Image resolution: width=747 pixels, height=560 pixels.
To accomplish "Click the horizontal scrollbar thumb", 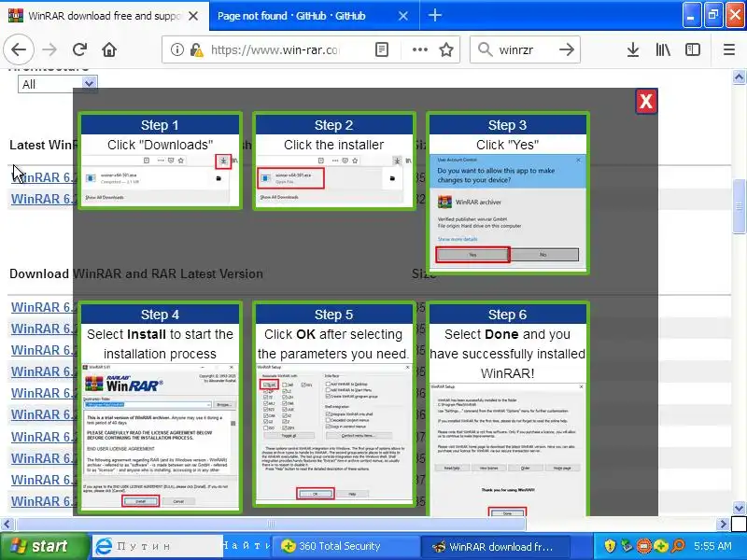I will point(271,525).
